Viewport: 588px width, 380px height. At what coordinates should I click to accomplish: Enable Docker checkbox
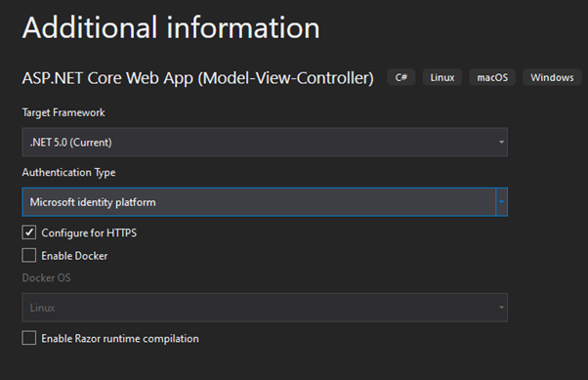(29, 256)
